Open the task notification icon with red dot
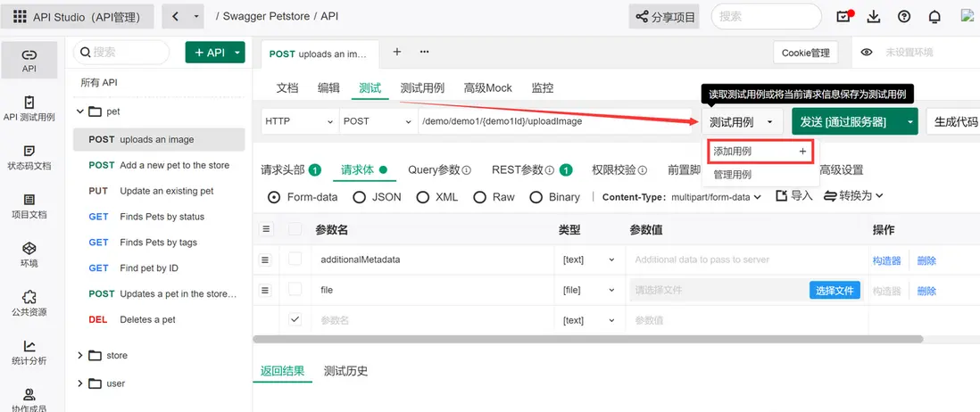This screenshot has height=412, width=980. click(844, 17)
